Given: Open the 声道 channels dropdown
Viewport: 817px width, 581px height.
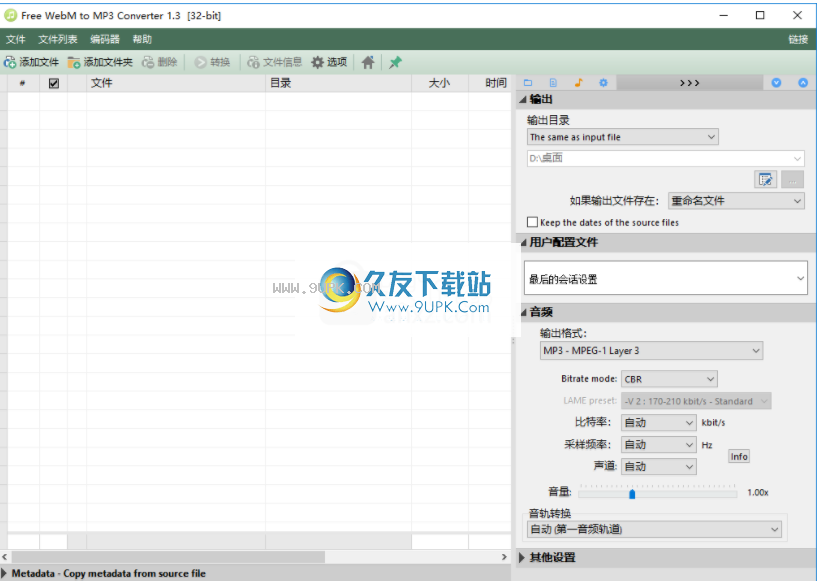Looking at the screenshot, I should tap(659, 466).
